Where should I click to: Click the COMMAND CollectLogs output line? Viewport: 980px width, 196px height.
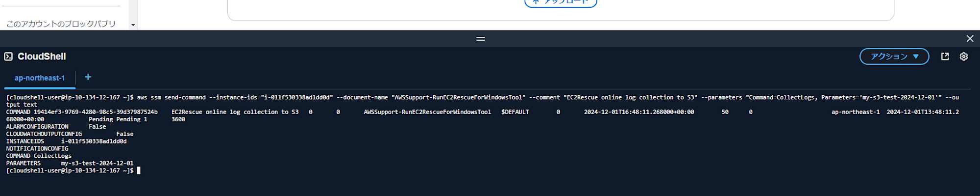[39, 156]
